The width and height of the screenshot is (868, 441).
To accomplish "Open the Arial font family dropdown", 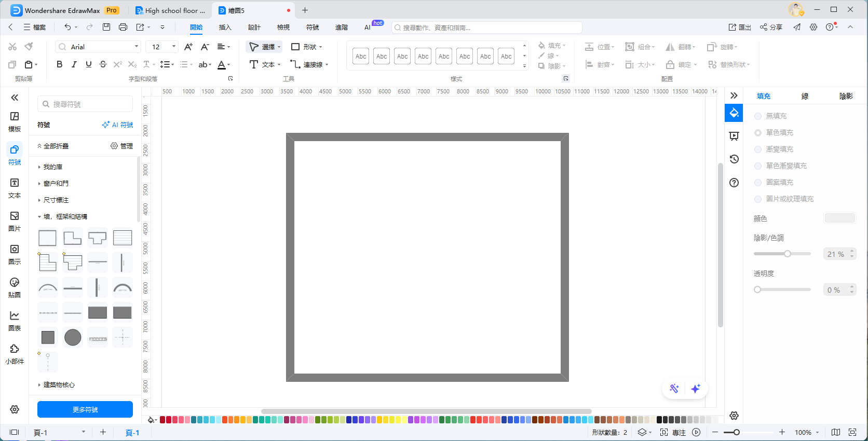I will click(98, 47).
